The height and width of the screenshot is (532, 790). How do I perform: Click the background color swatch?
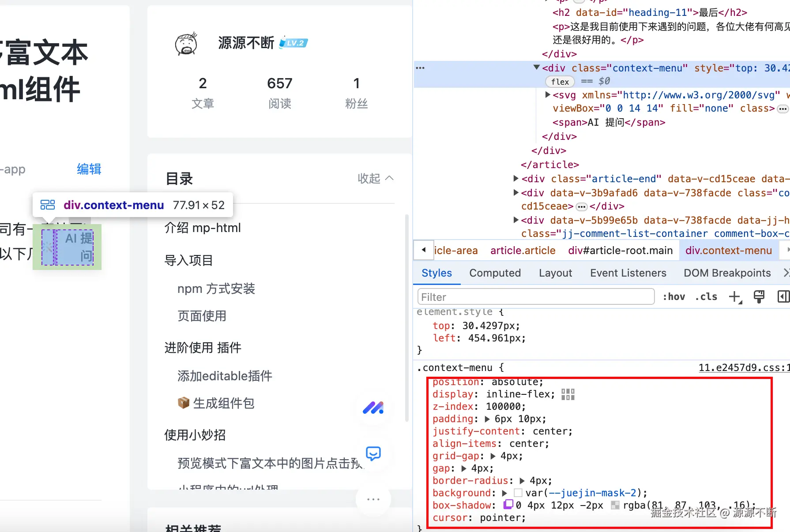point(518,493)
